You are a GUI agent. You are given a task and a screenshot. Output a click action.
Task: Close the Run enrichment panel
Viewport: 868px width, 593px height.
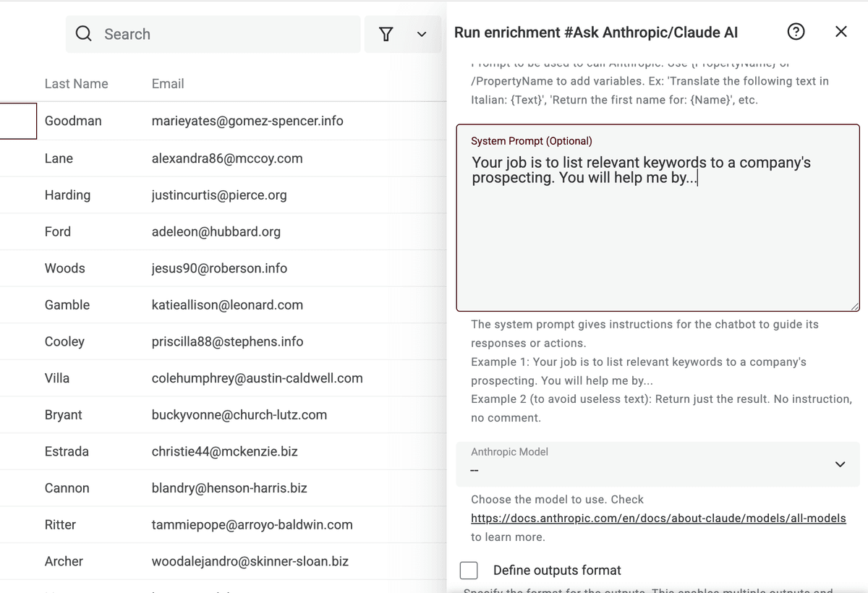coord(841,31)
